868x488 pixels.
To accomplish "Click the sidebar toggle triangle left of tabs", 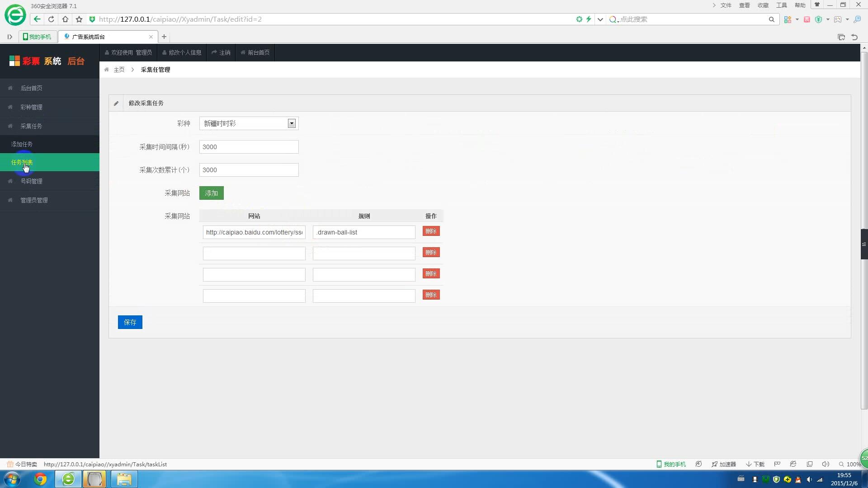I will 9,37.
